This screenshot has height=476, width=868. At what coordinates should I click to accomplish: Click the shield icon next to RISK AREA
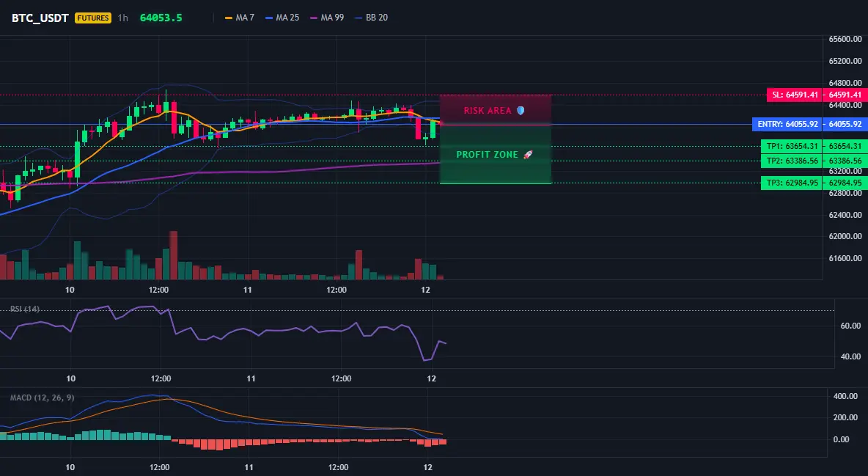(x=521, y=110)
